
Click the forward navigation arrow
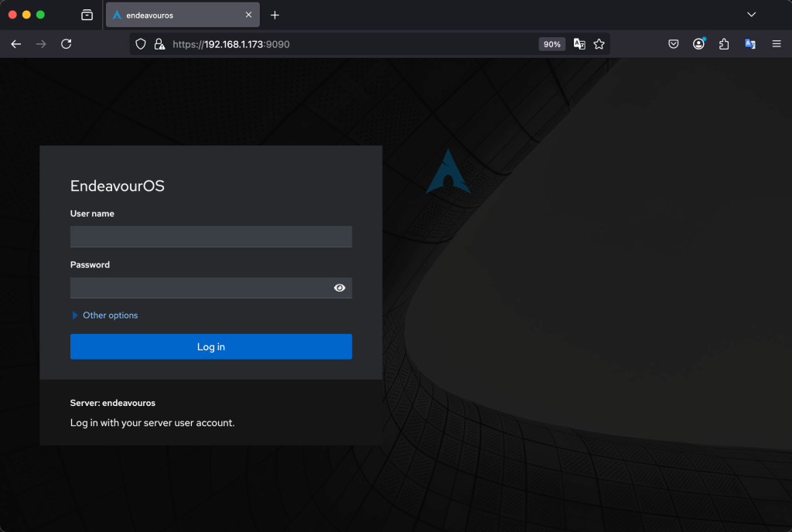(41, 44)
